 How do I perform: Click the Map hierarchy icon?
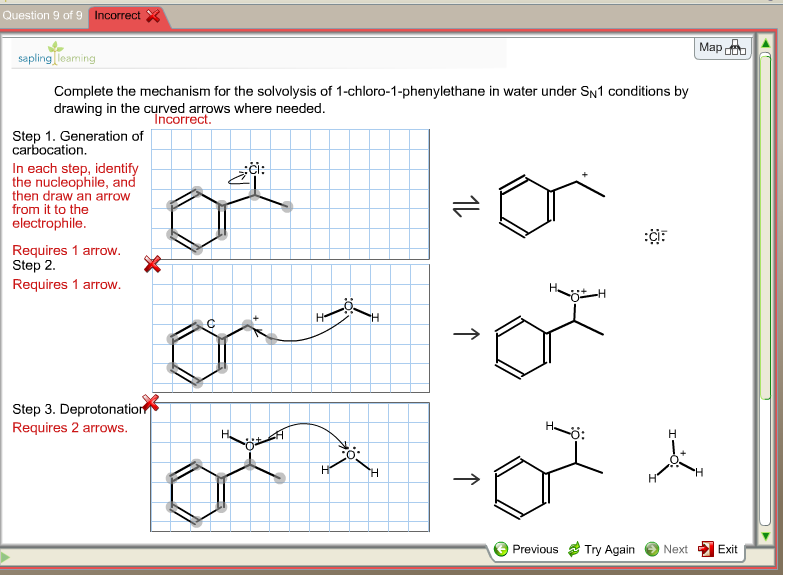tap(736, 48)
